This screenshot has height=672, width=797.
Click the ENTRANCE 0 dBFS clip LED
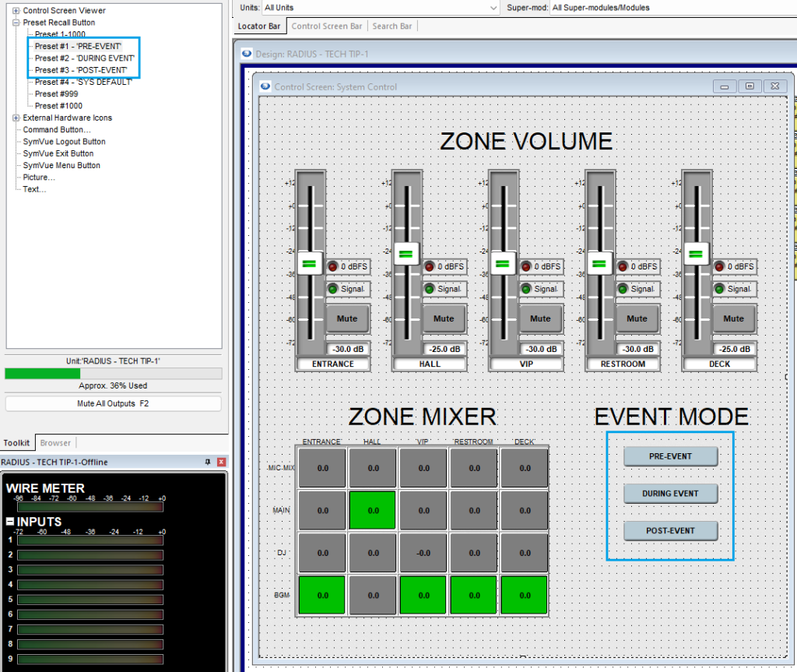[332, 266]
